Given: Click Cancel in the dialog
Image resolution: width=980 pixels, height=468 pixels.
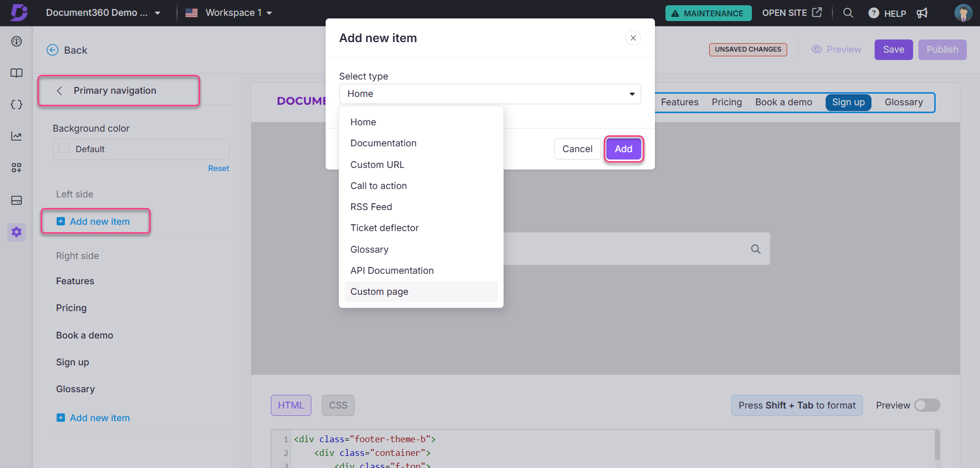Looking at the screenshot, I should click(x=577, y=149).
